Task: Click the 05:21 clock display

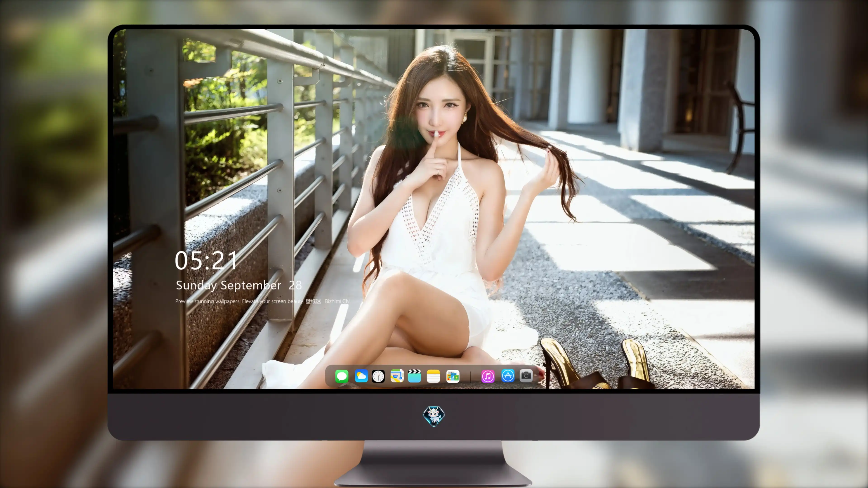Action: click(x=206, y=260)
